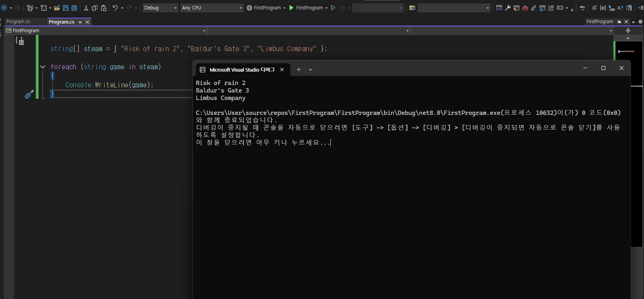Screen dimensions: 644x299
Task: Open the red Toolbox icon
Action: (525, 8)
